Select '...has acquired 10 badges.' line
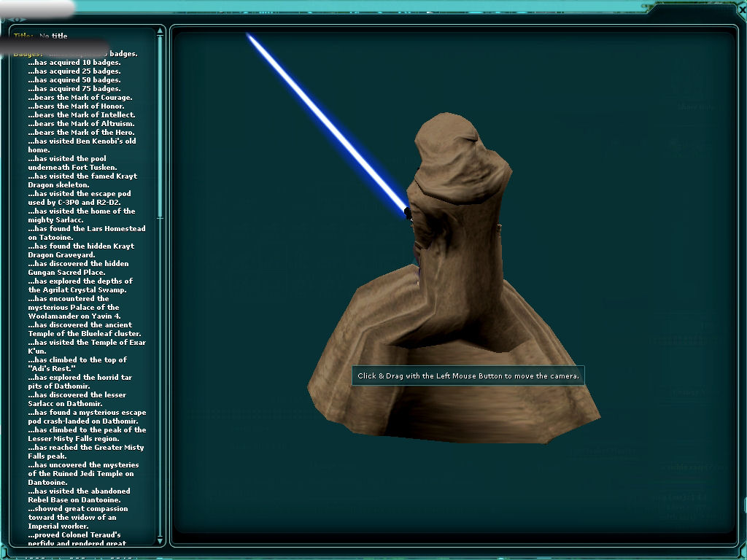Screen dimensions: 747x560 (x=74, y=63)
